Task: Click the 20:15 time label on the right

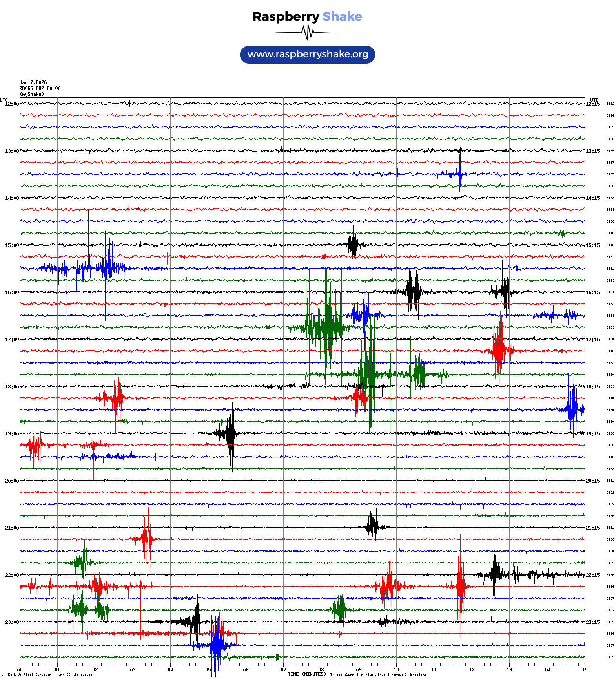Action: coord(592,481)
